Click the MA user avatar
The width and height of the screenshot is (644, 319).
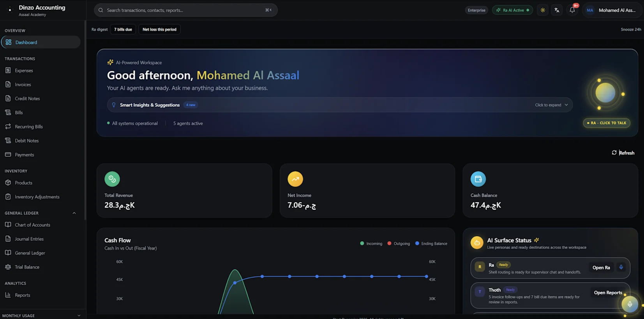coord(590,10)
